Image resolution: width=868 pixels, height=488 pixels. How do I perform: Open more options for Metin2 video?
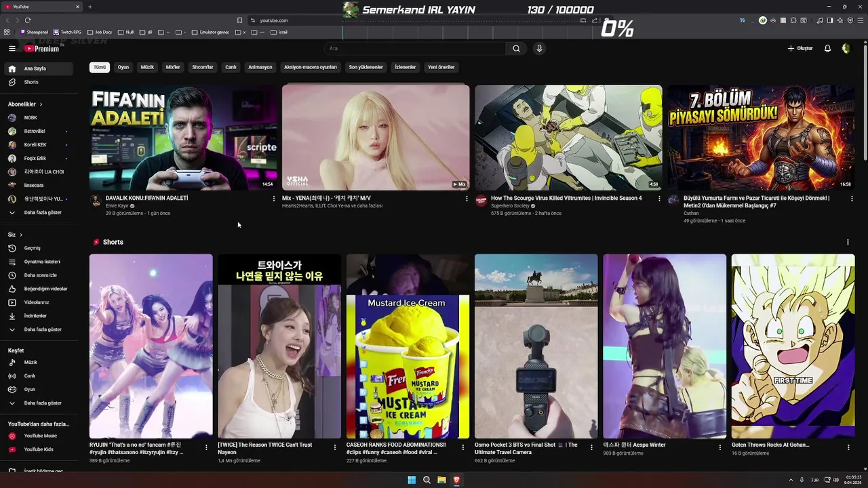pyautogui.click(x=852, y=199)
